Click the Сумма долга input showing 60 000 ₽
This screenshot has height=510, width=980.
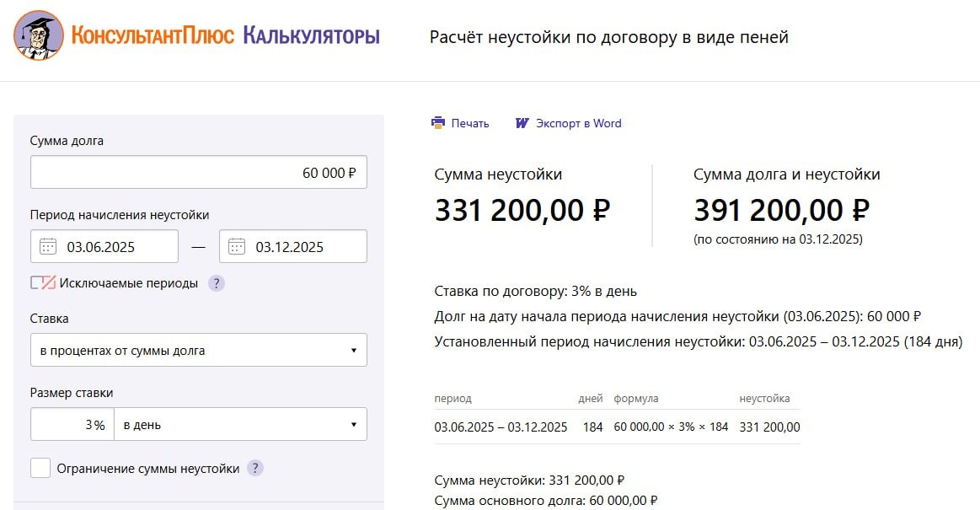pyautogui.click(x=198, y=171)
